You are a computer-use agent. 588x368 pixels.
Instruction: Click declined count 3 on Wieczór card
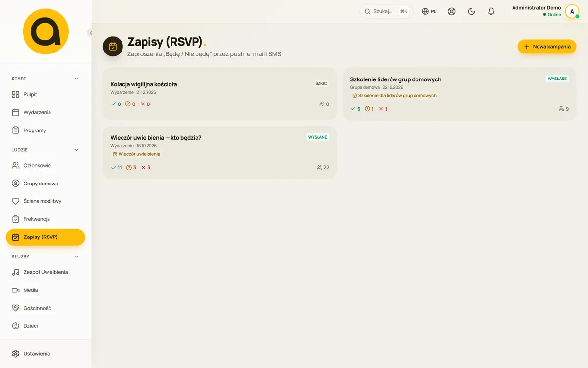pyautogui.click(x=146, y=168)
